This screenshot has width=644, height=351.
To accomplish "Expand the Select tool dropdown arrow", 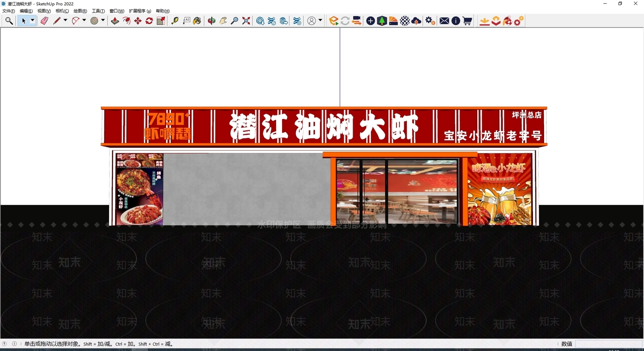I will click(33, 21).
